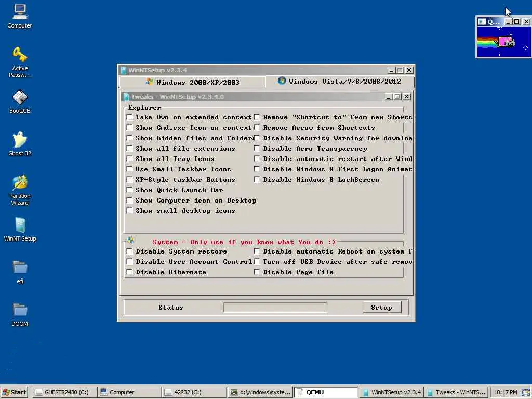
Task: Click the 10:17 PM taskbar clock
Action: tap(506, 392)
